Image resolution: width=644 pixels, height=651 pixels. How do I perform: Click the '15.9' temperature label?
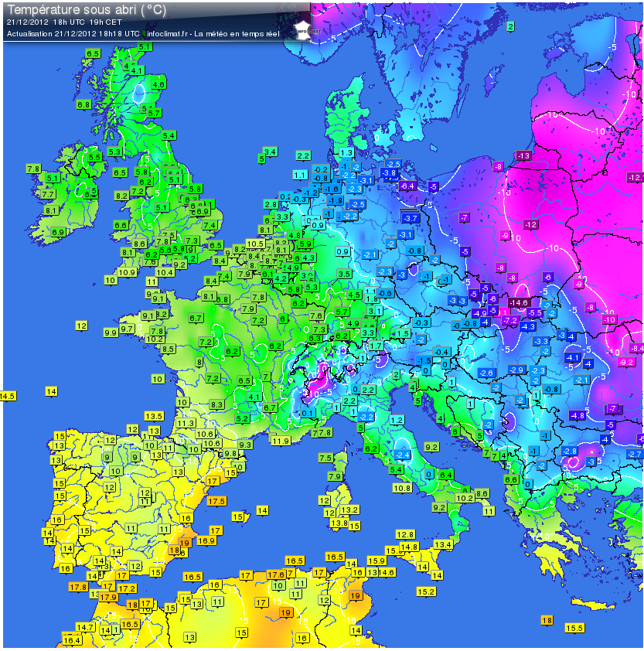377,561
